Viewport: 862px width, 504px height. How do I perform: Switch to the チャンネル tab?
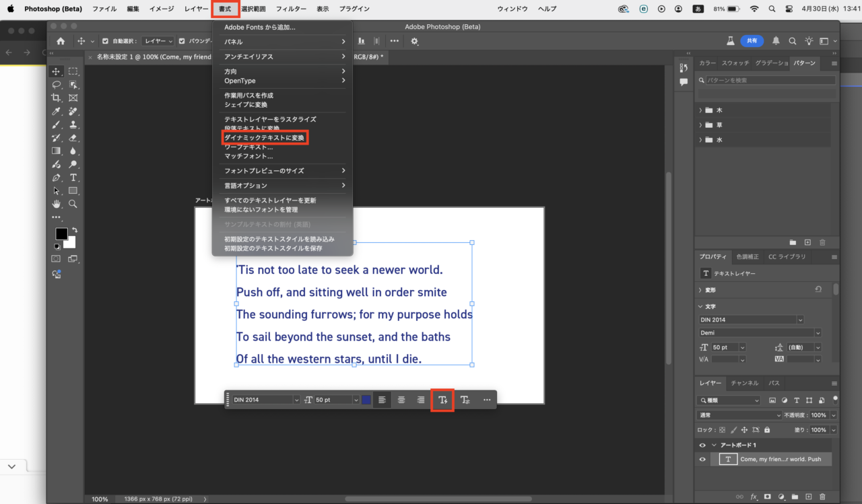745,383
